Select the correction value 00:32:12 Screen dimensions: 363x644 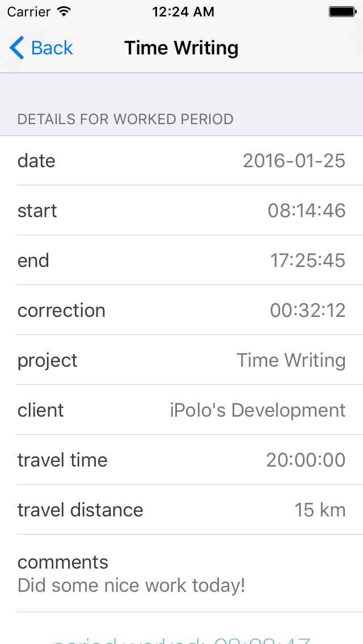[307, 311]
